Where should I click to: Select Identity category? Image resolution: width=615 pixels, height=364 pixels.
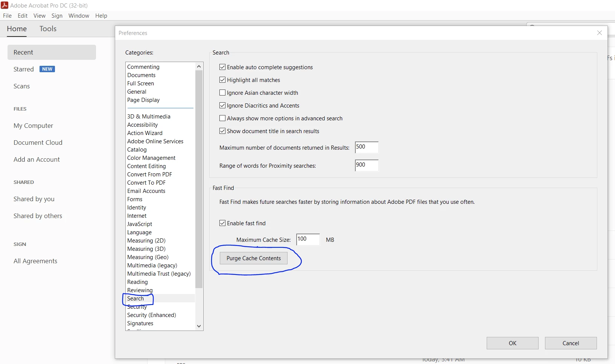137,208
